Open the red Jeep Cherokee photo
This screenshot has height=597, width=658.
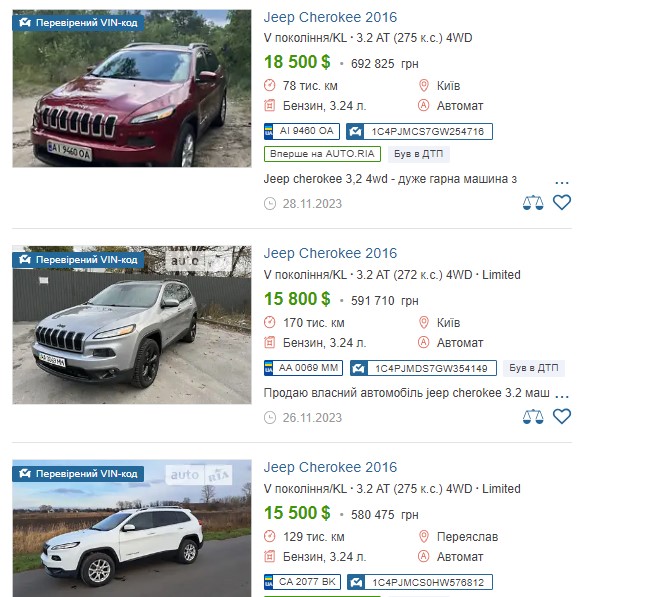[132, 89]
